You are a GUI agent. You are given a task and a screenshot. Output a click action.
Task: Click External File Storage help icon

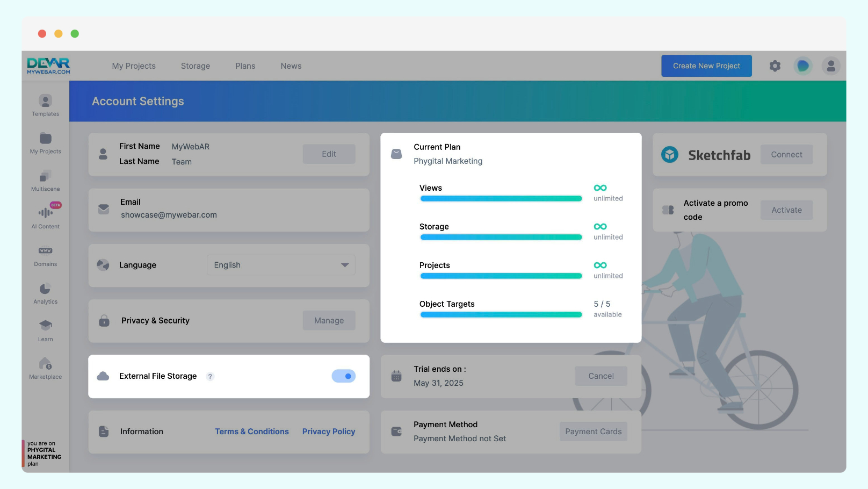(x=211, y=377)
